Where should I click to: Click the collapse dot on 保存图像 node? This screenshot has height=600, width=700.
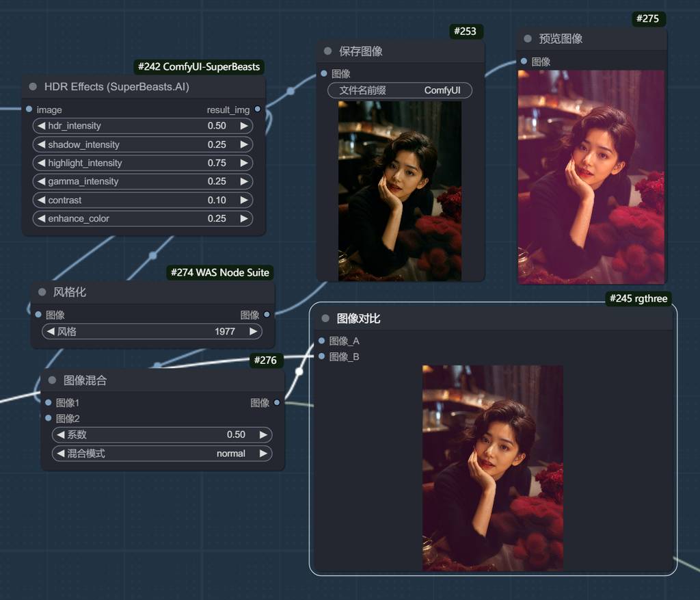click(x=327, y=51)
